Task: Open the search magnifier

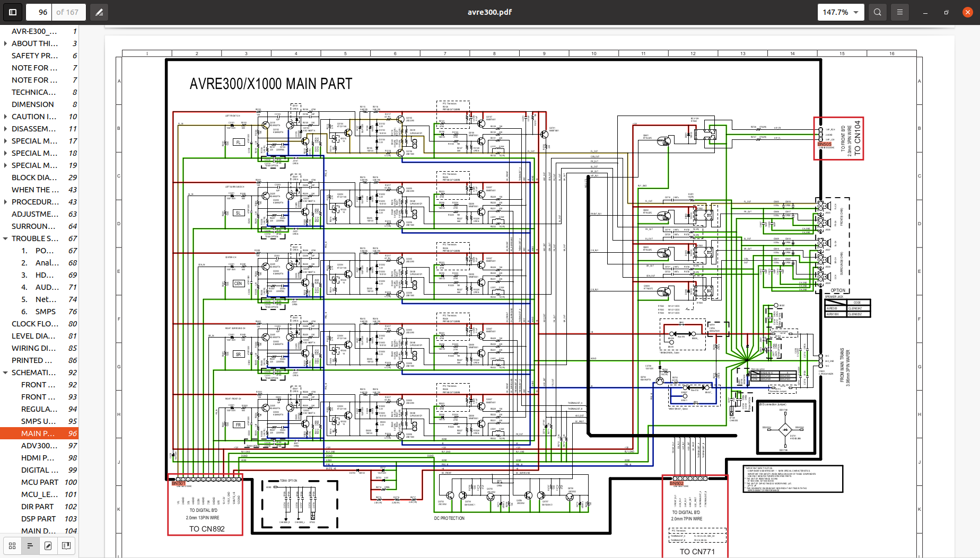Action: [878, 12]
